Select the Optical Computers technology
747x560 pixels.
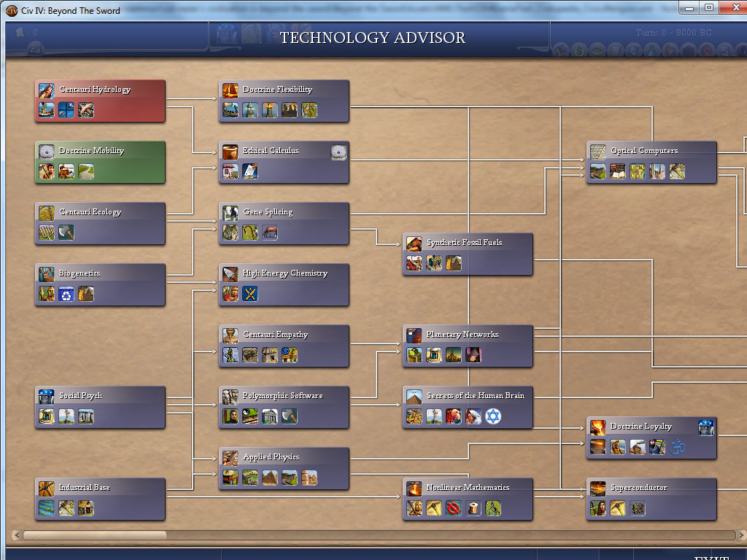click(x=652, y=163)
